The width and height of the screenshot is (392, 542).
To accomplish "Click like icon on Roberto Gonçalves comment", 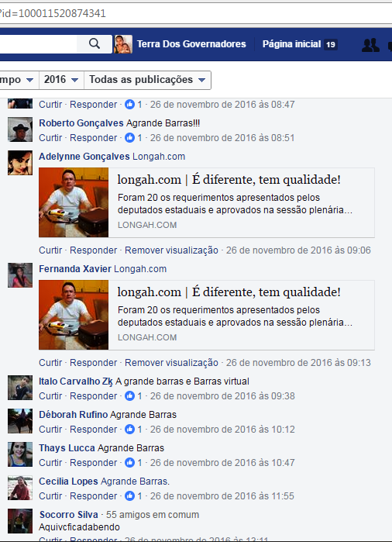I will [x=129, y=137].
